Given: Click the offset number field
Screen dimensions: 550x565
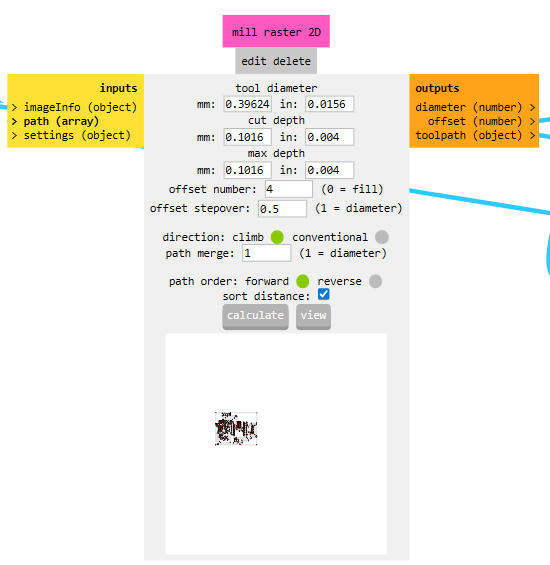Looking at the screenshot, I should [289, 189].
